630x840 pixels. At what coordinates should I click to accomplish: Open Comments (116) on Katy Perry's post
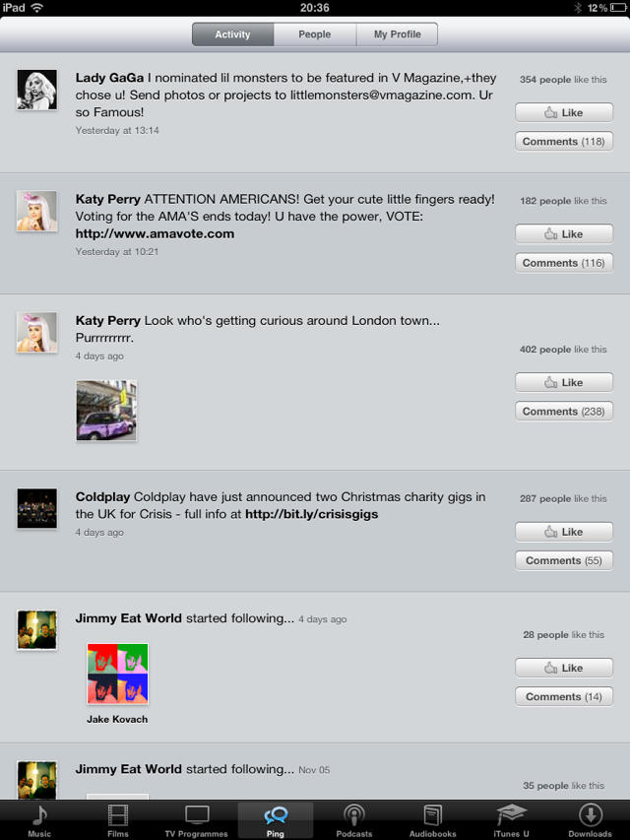point(564,263)
